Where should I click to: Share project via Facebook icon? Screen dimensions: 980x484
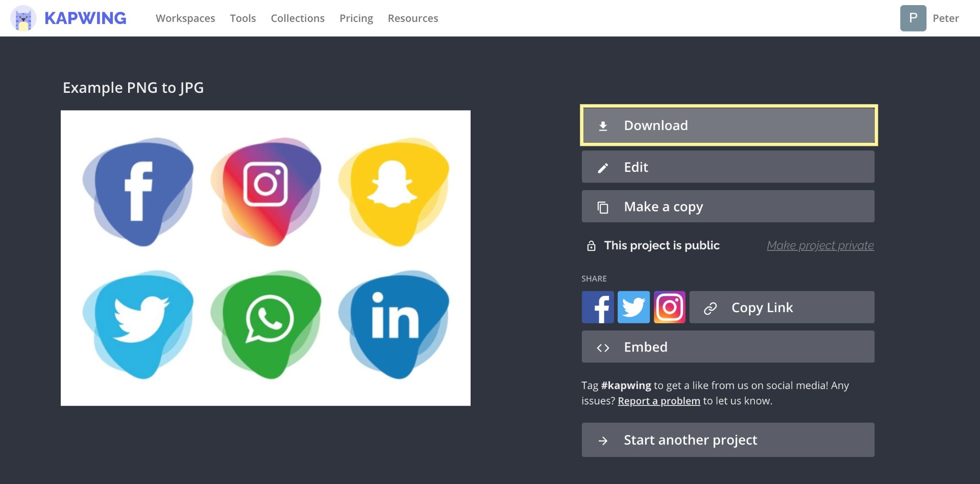click(x=597, y=307)
